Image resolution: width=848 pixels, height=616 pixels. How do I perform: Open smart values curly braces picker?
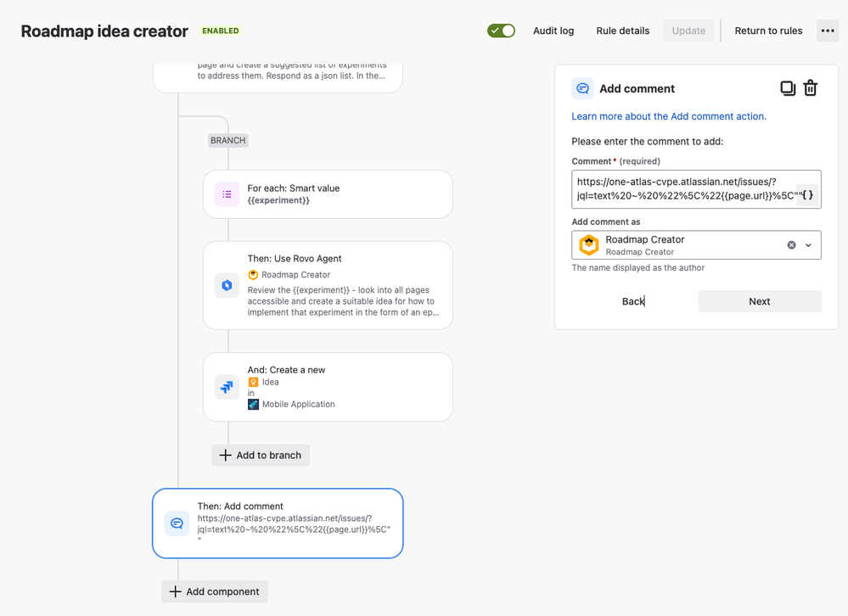pos(807,195)
